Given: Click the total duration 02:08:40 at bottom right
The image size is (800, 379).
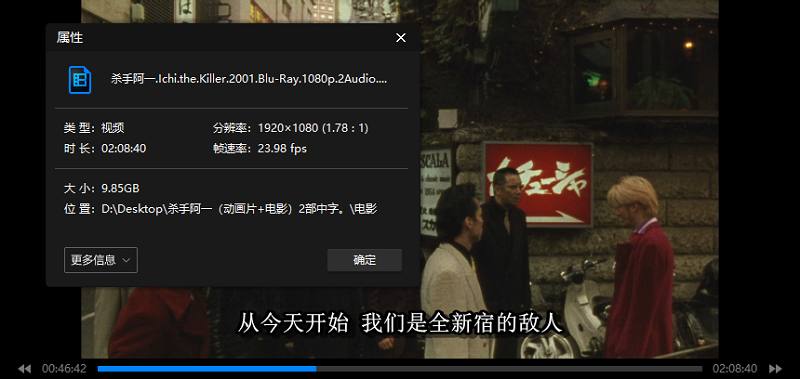Looking at the screenshot, I should pos(735,368).
